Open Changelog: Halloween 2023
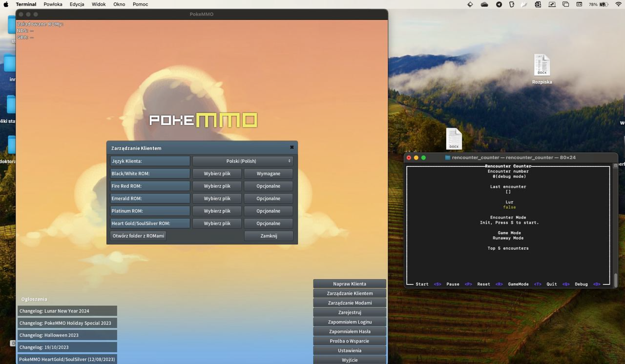This screenshot has height=364, width=625. (67, 335)
